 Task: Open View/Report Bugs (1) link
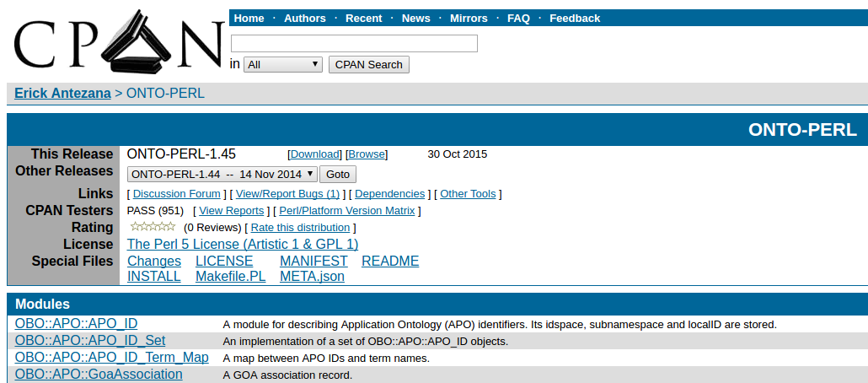coord(287,194)
